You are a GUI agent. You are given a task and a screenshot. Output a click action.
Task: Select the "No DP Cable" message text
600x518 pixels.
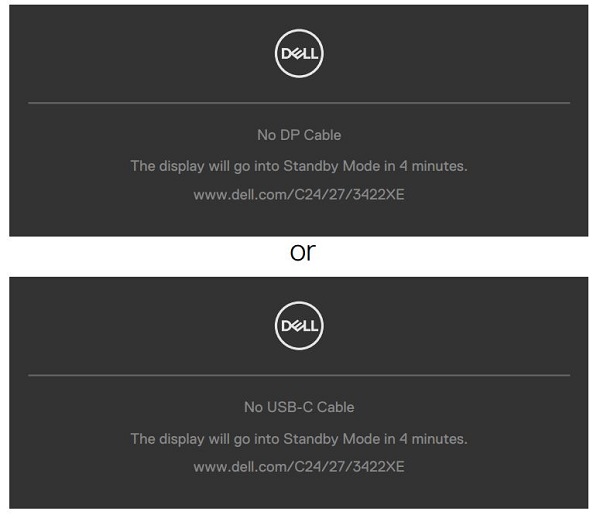299,135
